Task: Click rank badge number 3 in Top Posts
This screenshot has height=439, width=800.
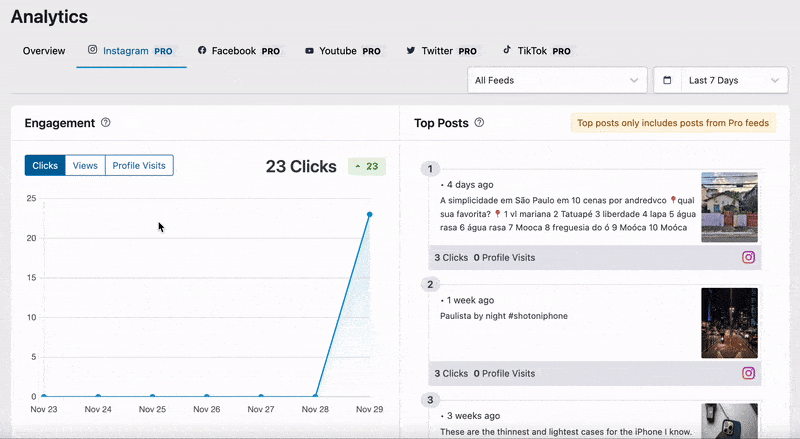Action: point(430,400)
